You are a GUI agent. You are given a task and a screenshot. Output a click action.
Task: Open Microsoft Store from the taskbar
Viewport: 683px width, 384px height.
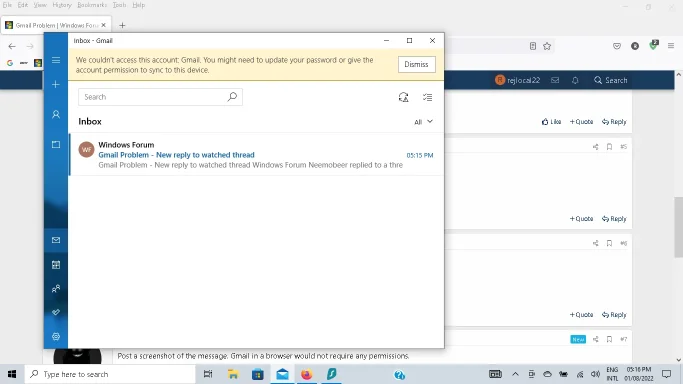pos(258,374)
